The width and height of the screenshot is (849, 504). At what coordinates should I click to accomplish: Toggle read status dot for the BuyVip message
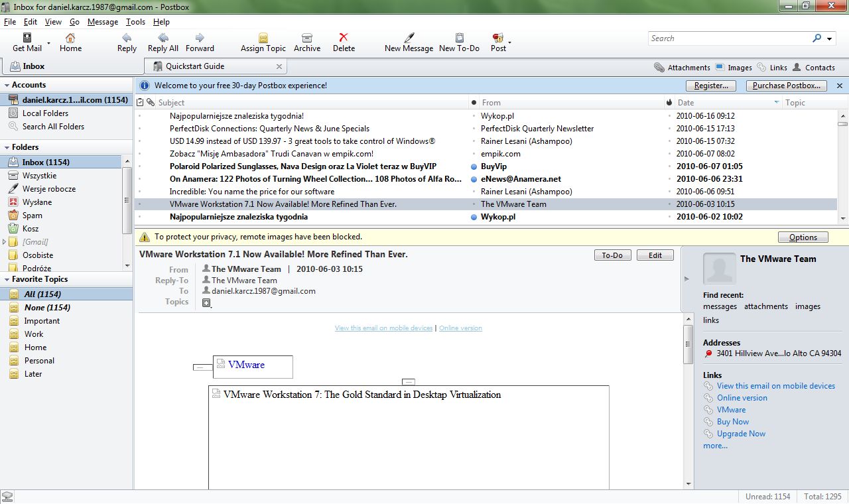pos(474,166)
